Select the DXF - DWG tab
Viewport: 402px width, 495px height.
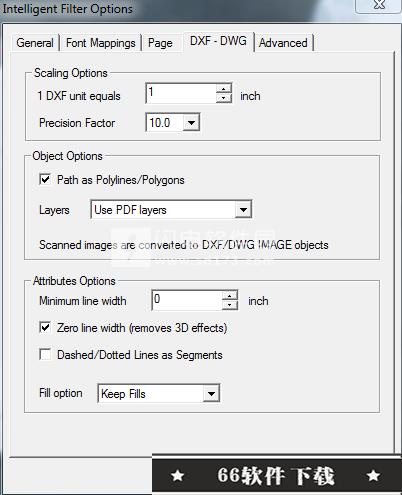click(x=218, y=41)
